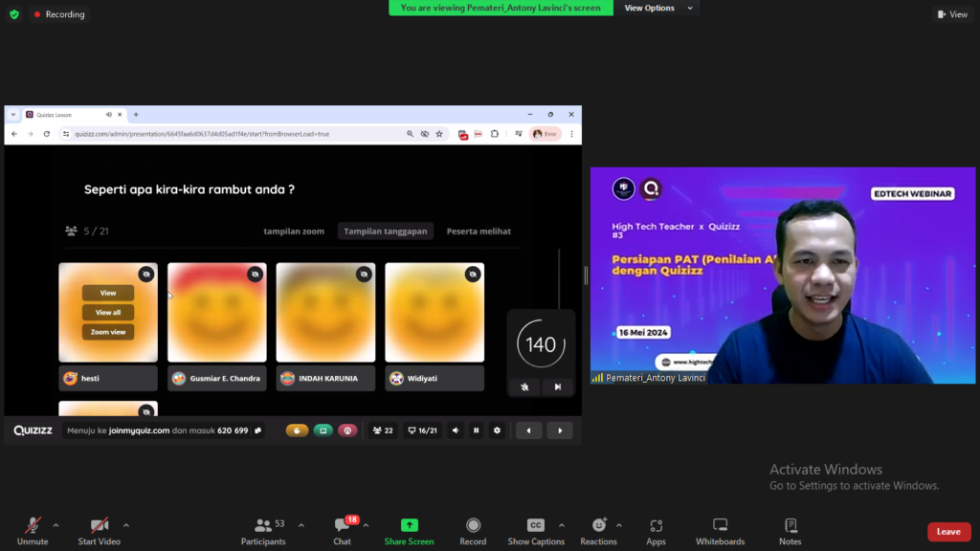This screenshot has width=980, height=551.
Task: Expand audio options arrow beside Unmute
Action: (56, 525)
